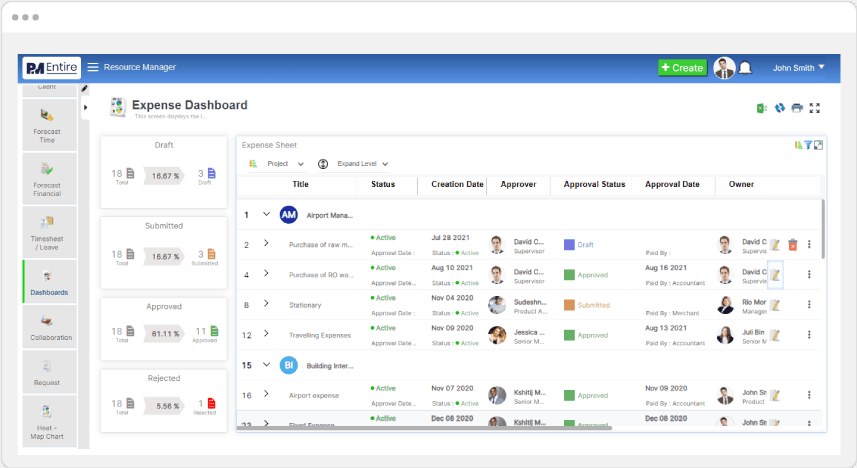Edit the 'Purchase of RO wa...' expense row
Screen dimensions: 857x468
coord(774,274)
